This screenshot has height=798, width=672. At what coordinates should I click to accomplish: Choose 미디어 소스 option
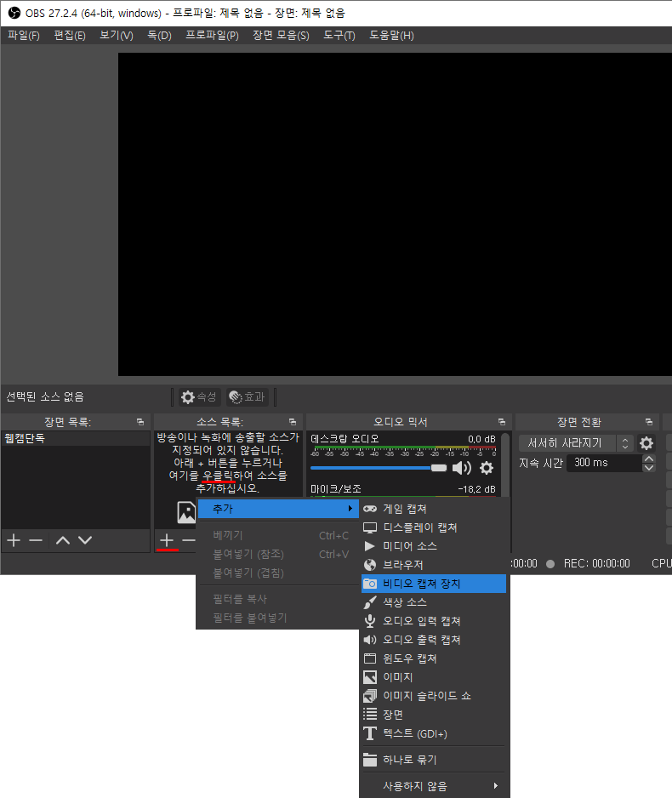(434, 546)
